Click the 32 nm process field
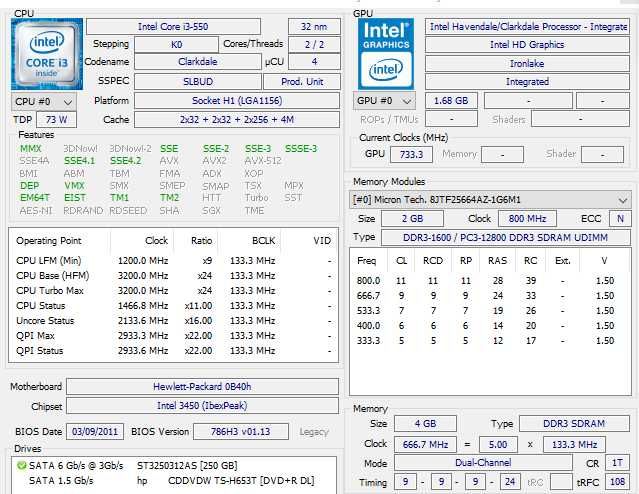Screen dimensions: 639x494 [314, 27]
